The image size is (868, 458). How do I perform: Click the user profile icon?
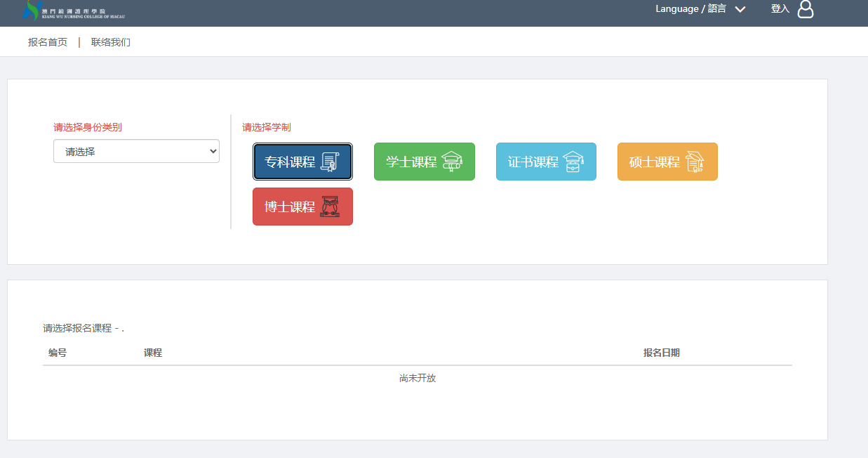[x=806, y=9]
